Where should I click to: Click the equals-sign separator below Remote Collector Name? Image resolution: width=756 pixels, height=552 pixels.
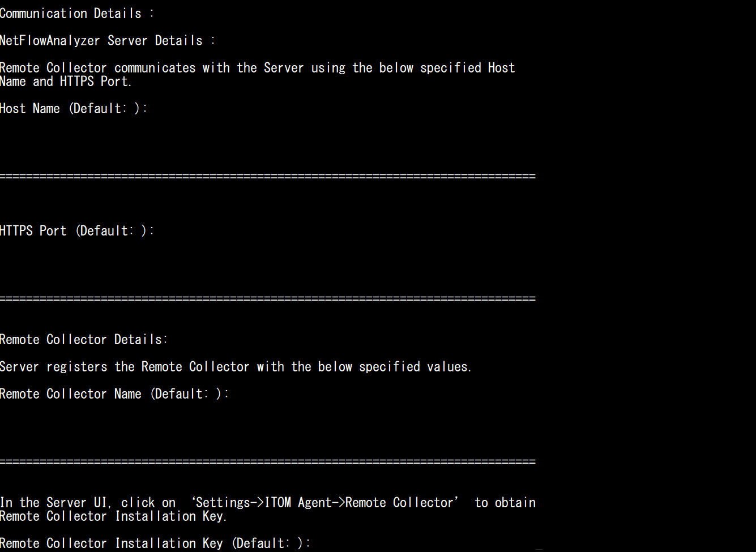(267, 462)
